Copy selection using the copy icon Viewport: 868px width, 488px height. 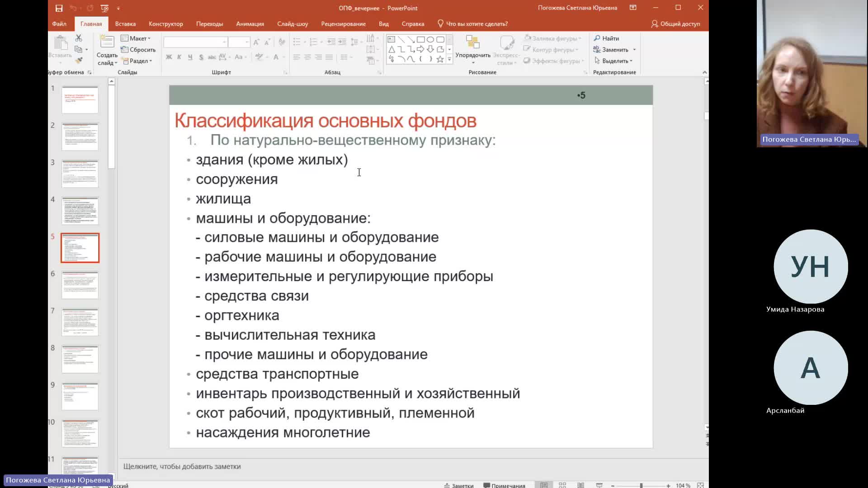point(78,49)
